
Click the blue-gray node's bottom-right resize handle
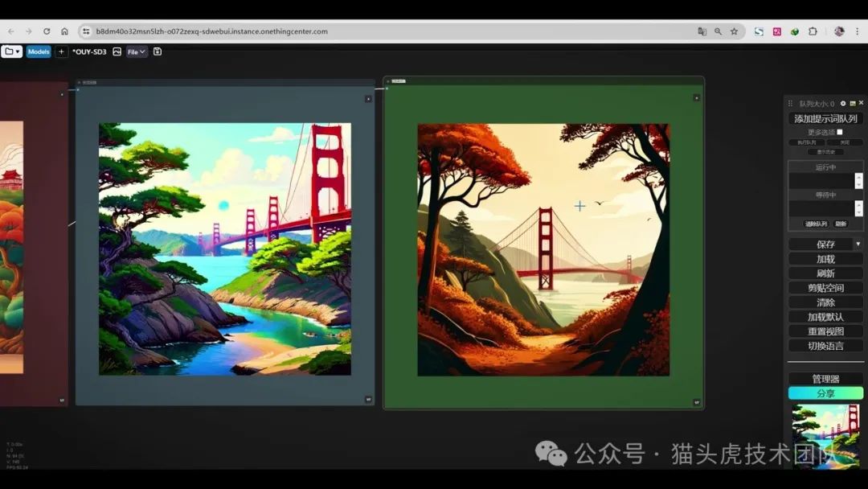click(x=368, y=399)
